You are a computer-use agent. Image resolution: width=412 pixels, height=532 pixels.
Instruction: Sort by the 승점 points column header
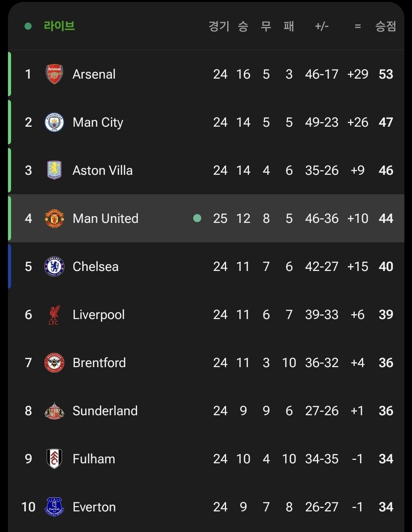coord(386,26)
